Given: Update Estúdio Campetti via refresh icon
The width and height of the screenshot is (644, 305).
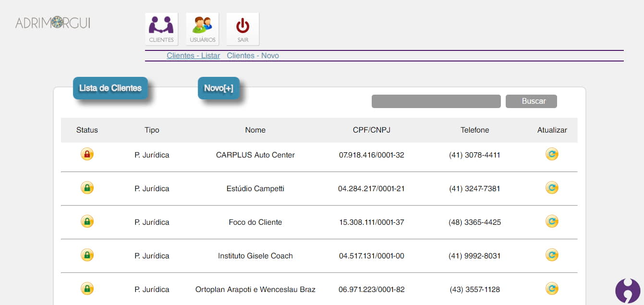Looking at the screenshot, I should pos(552,188).
